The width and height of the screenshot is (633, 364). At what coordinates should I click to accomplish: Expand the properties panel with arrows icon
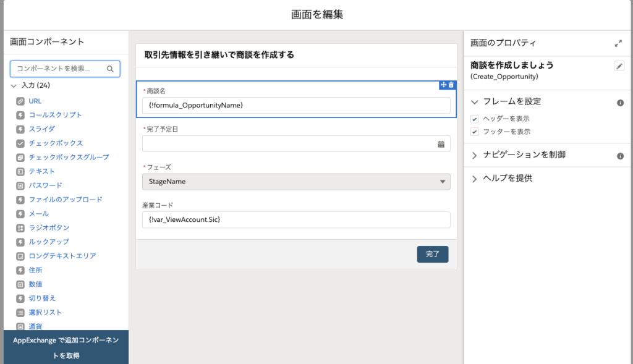618,43
